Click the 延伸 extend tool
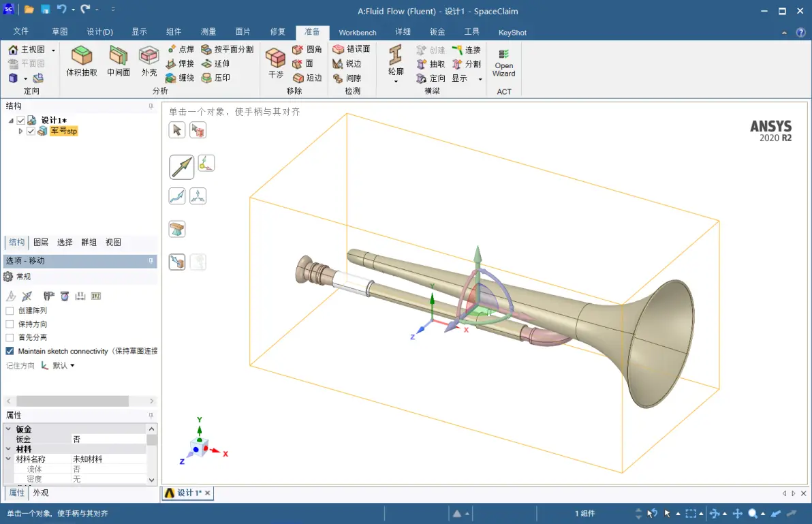Screen dimensions: 812x524 [215, 63]
